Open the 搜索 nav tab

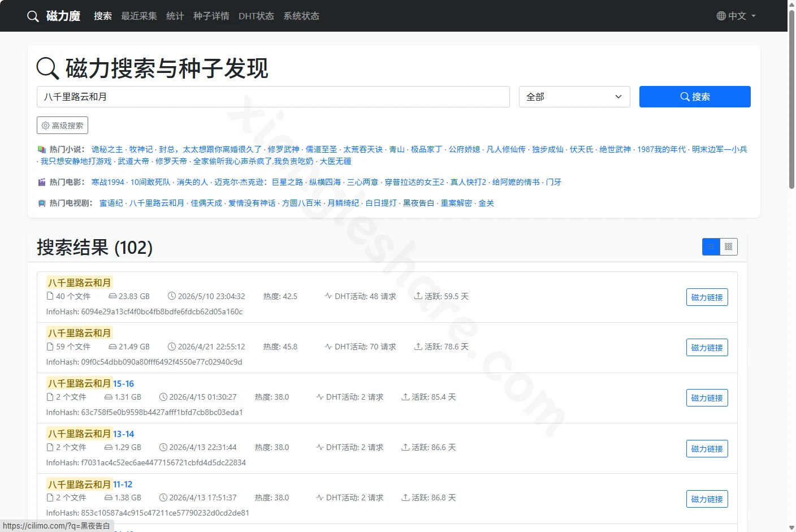pyautogui.click(x=103, y=16)
